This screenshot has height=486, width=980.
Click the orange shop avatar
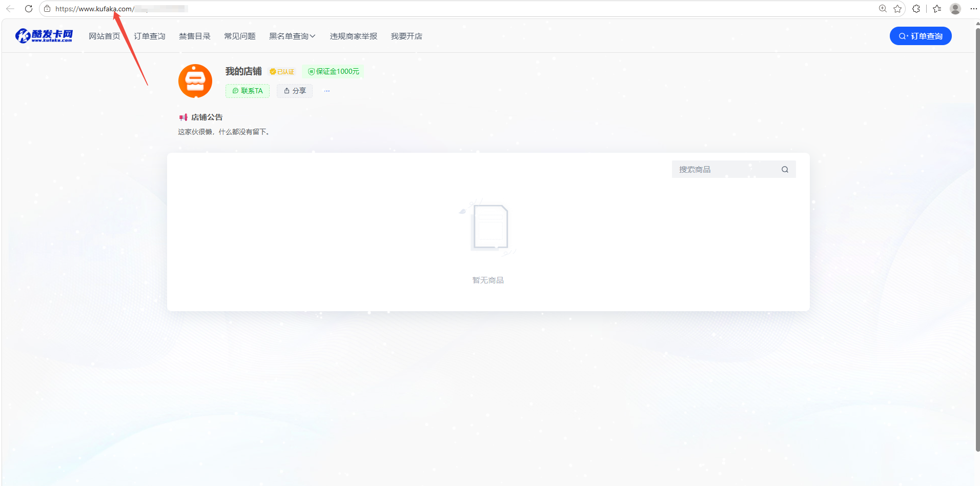click(x=195, y=81)
